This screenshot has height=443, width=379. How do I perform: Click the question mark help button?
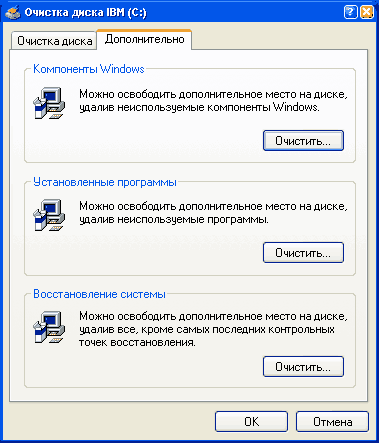(350, 13)
